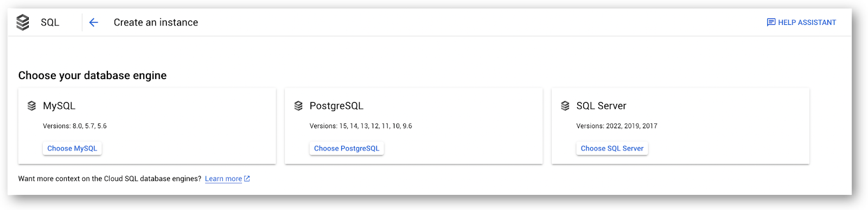This screenshot has width=868, height=210.
Task: Click the SQL Server database icon
Action: (x=565, y=106)
